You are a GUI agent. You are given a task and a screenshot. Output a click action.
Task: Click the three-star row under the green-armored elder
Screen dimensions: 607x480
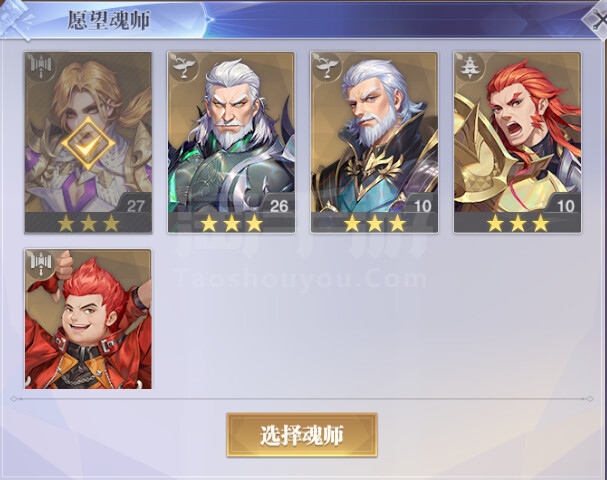[231, 223]
